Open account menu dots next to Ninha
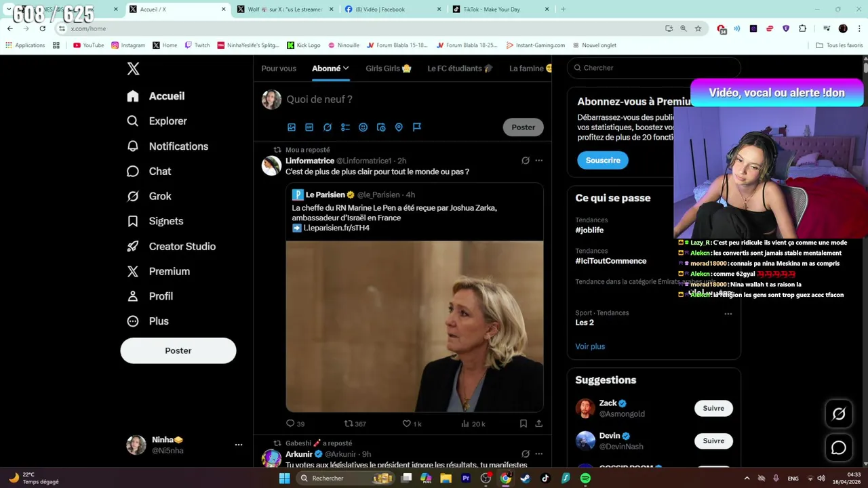This screenshot has width=868, height=488. pos(239,445)
